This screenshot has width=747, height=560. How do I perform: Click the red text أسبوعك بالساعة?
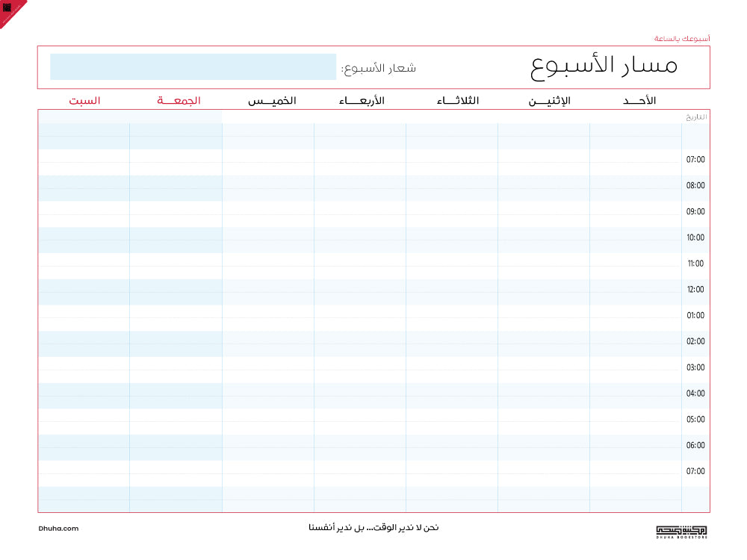pyautogui.click(x=682, y=38)
